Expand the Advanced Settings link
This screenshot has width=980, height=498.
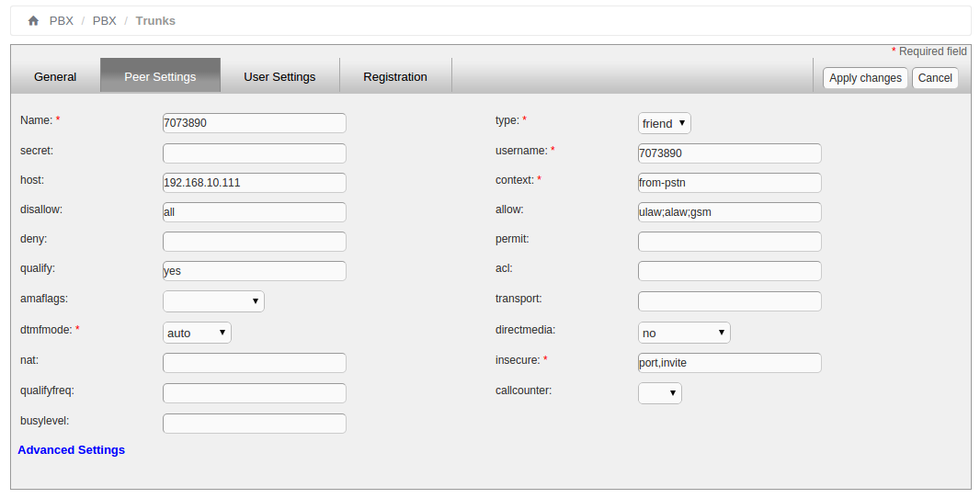72,450
